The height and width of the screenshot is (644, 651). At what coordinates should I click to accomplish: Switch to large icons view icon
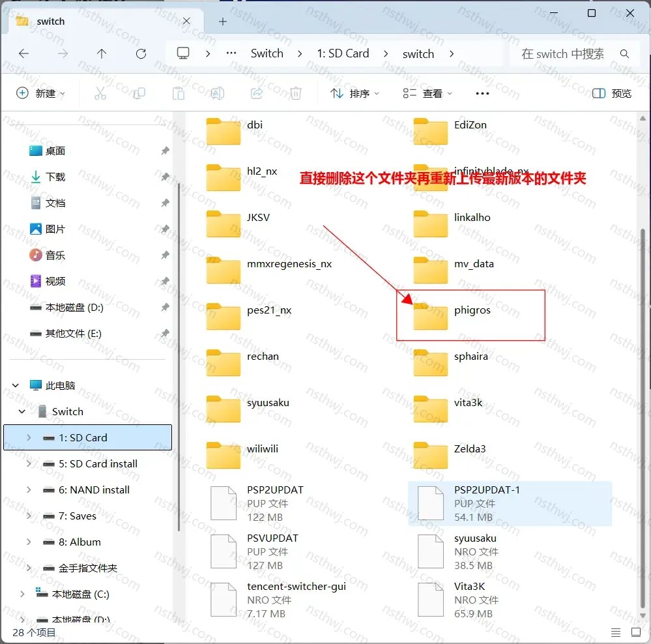635,632
